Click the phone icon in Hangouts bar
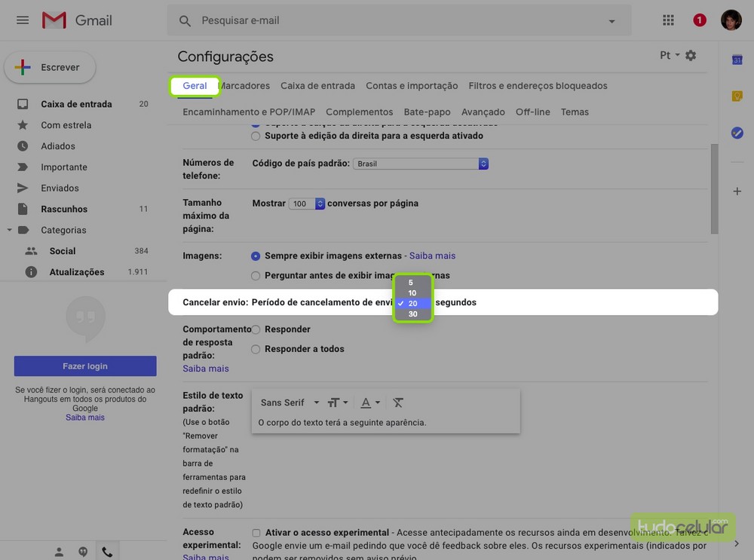The height and width of the screenshot is (560, 754). coord(107,552)
